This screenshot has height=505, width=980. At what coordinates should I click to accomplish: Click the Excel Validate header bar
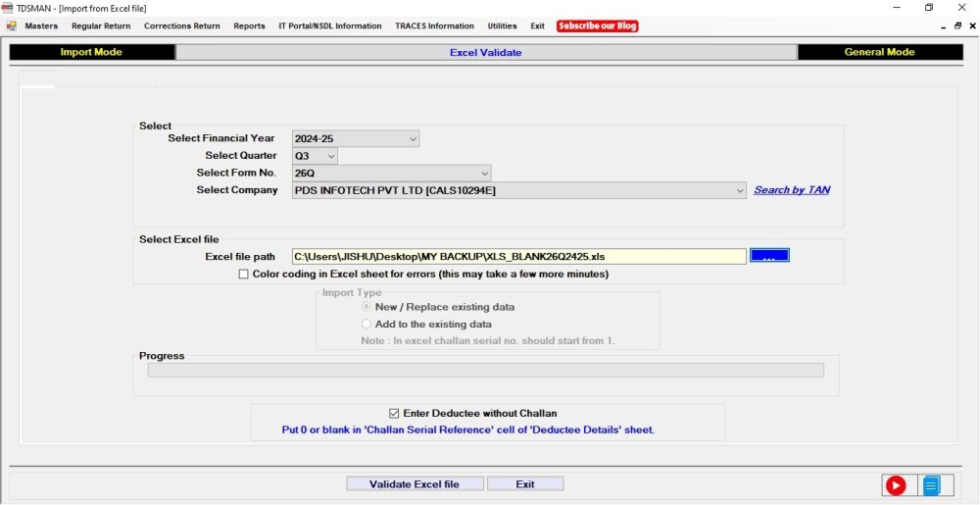486,53
